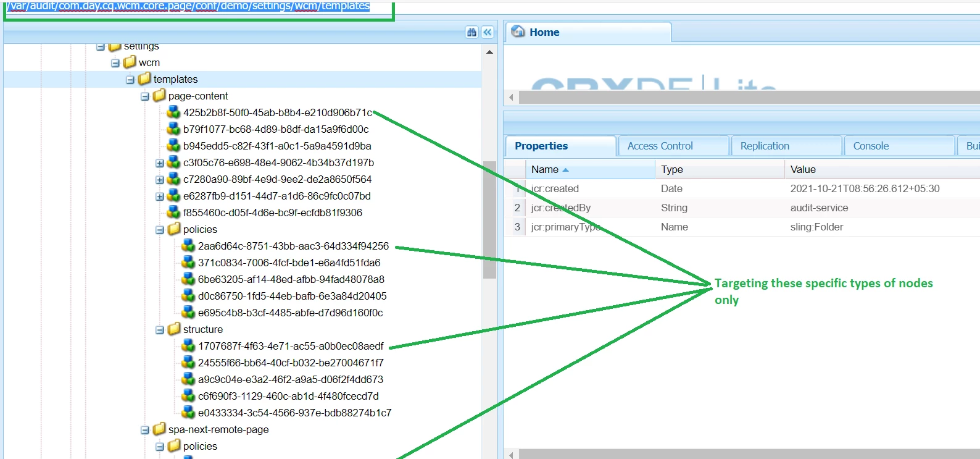Click the Value column header
Screen dimensions: 980x459
pos(882,169)
